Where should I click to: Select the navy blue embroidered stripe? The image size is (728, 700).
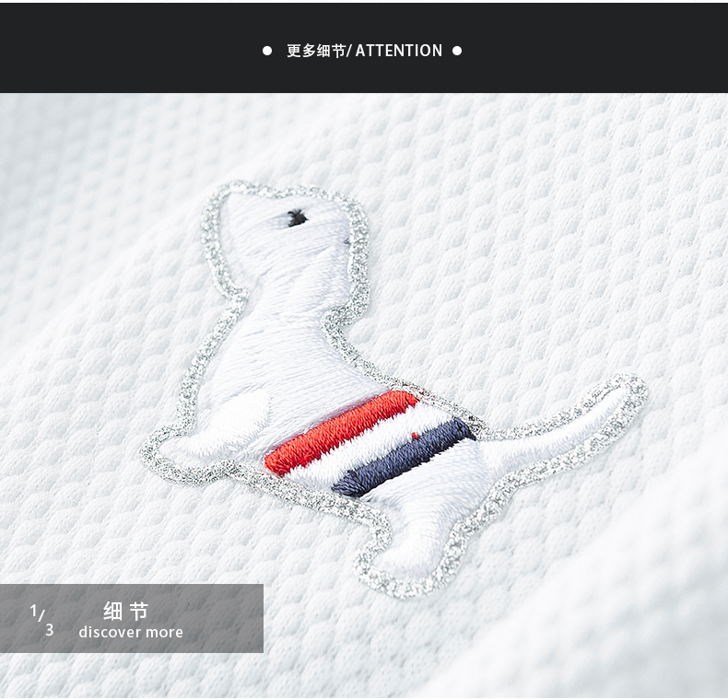[403, 458]
